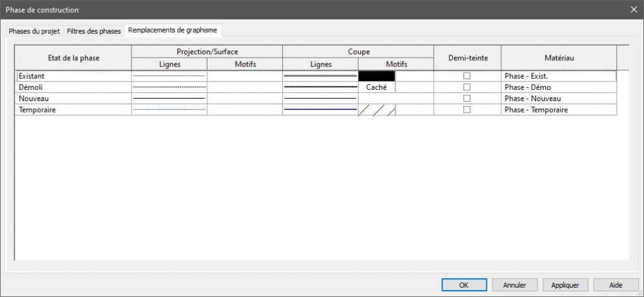This screenshot has width=644, height=297.
Task: Tick the Demi-teinte checkbox for Temporaire
Action: 467,110
